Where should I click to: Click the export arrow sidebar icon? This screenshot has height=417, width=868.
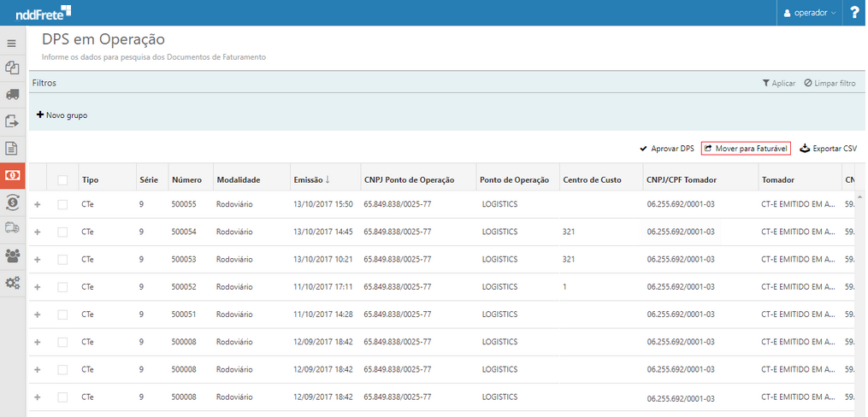coord(12,121)
